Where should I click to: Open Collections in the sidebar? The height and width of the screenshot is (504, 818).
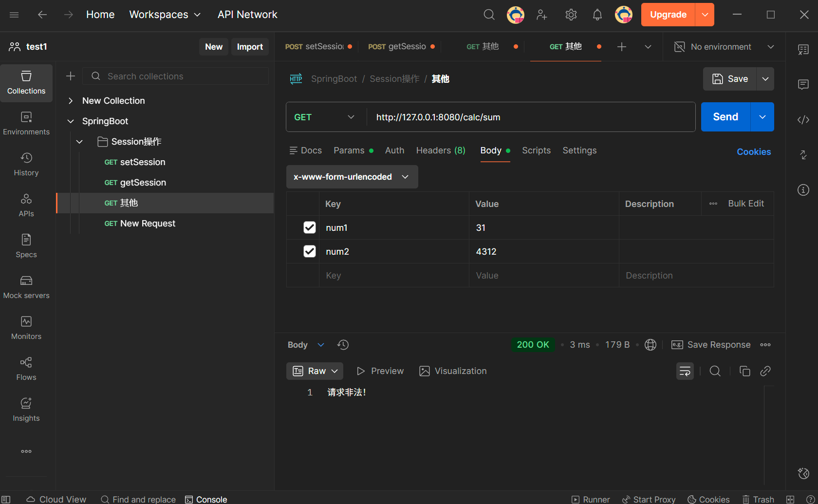pos(26,83)
